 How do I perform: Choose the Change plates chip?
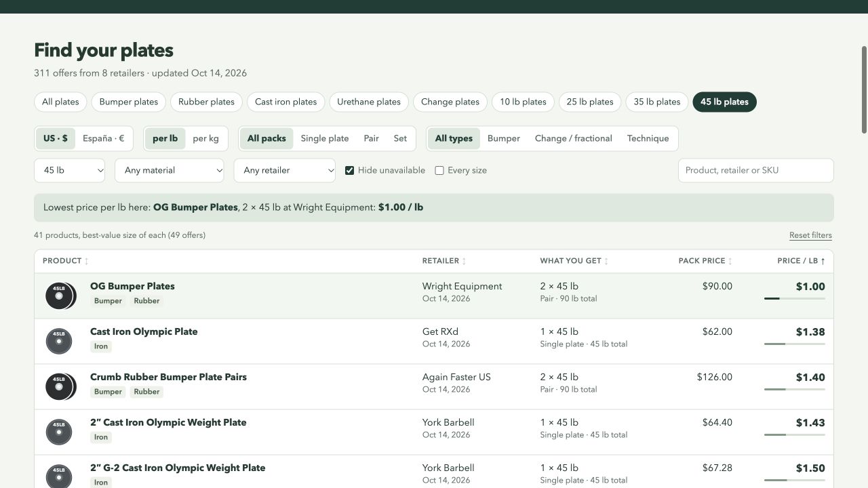pos(450,102)
